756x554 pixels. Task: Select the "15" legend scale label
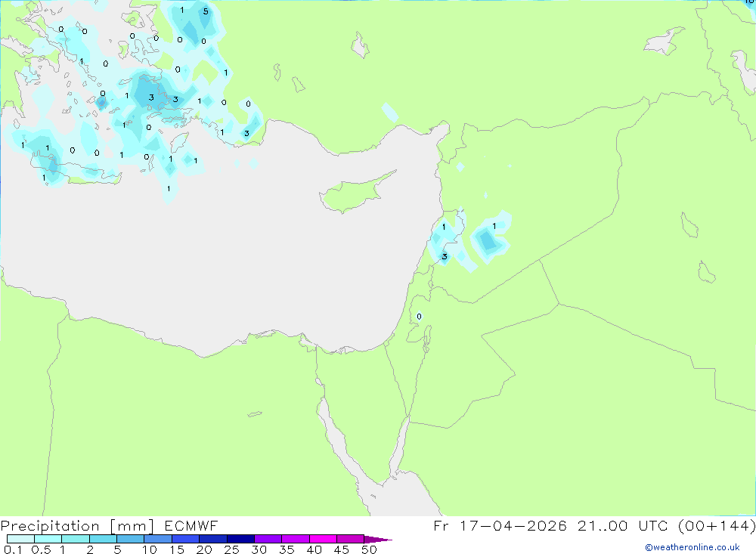pos(177,549)
